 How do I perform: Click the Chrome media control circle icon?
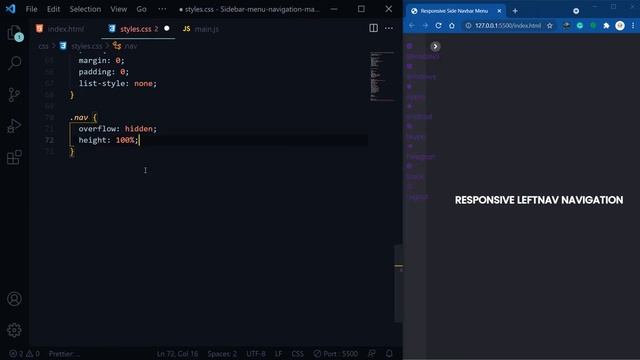click(576, 11)
